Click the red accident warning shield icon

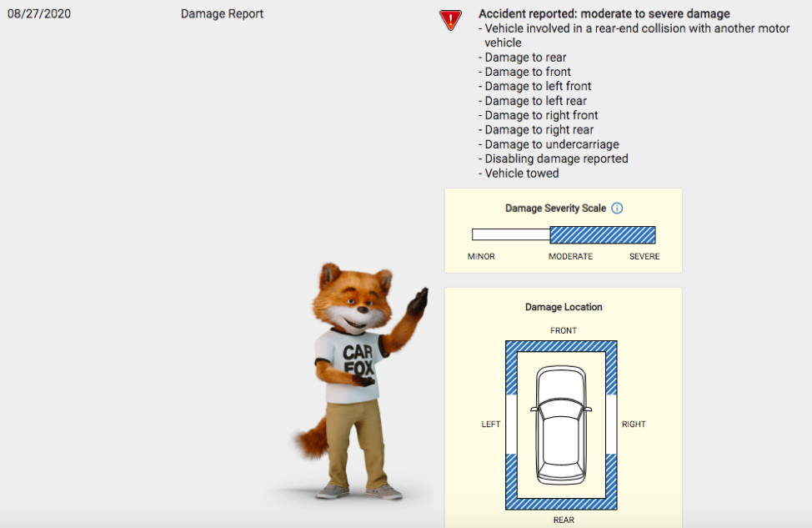click(450, 20)
